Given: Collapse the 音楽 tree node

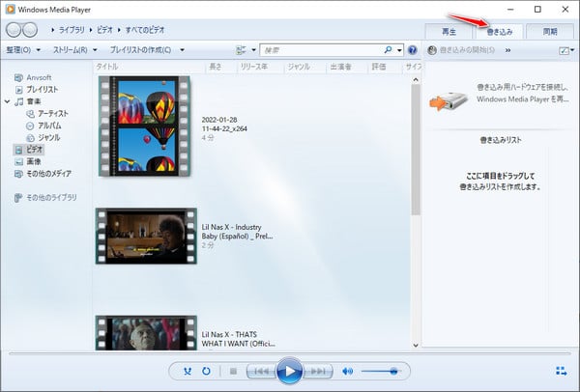Looking at the screenshot, I should [7, 101].
